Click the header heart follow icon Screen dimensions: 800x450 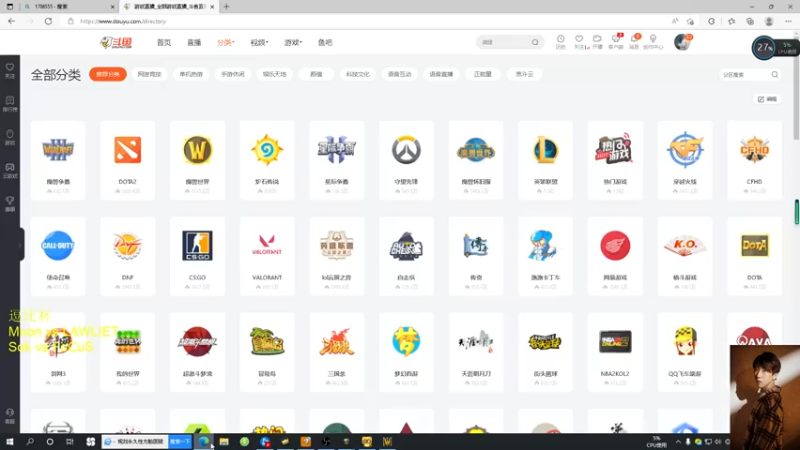pos(579,42)
